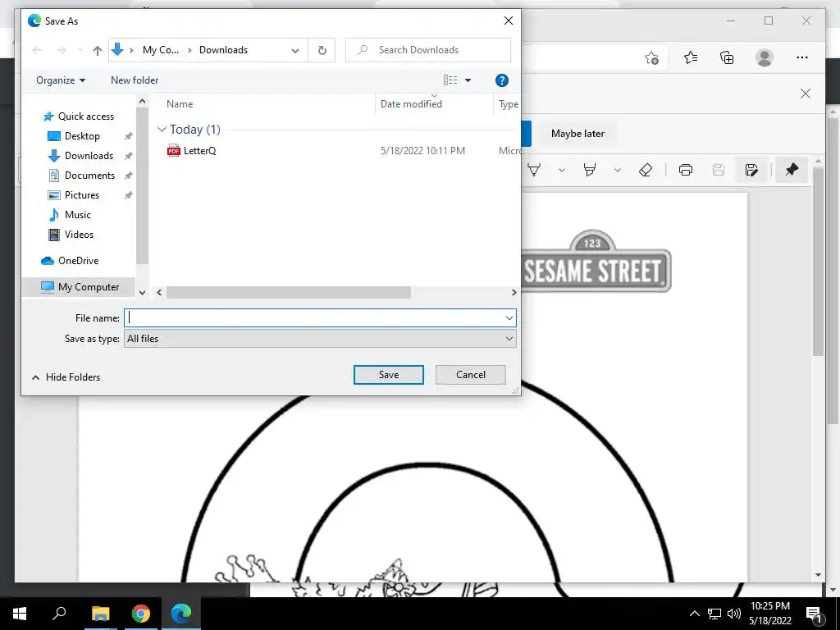The width and height of the screenshot is (840, 630).
Task: Click New folder
Action: [135, 80]
